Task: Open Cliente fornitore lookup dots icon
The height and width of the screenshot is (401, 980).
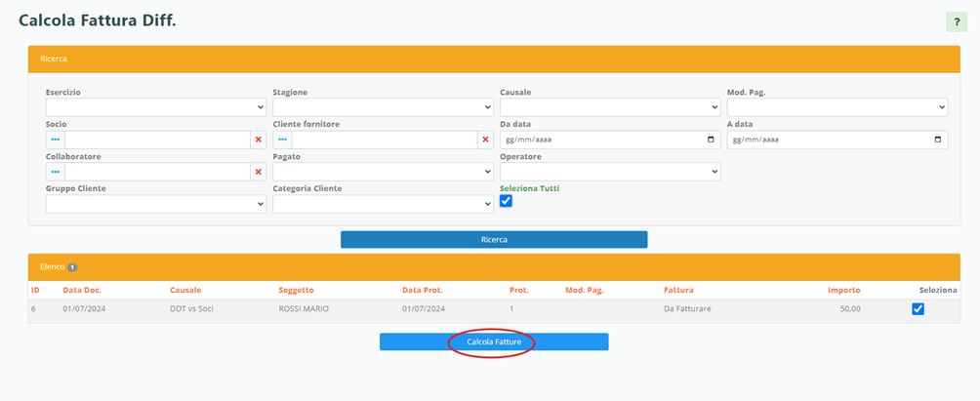Action: pos(282,140)
